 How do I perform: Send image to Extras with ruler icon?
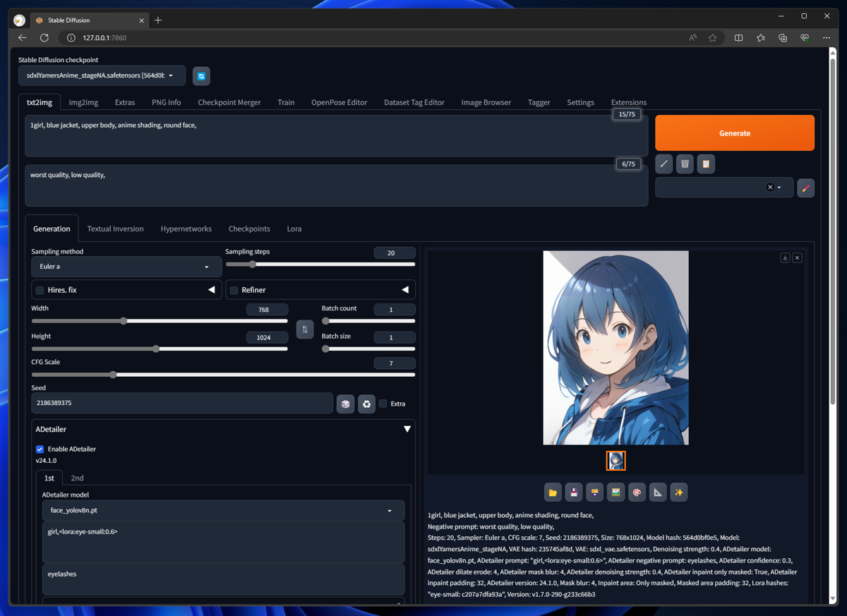pyautogui.click(x=658, y=493)
